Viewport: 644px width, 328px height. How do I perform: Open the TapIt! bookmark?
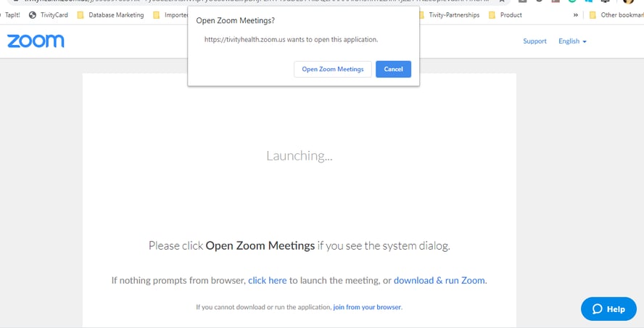pyautogui.click(x=12, y=15)
